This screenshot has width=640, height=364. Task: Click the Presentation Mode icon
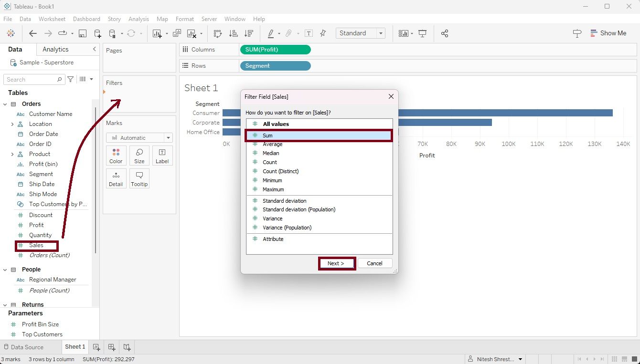pyautogui.click(x=422, y=33)
